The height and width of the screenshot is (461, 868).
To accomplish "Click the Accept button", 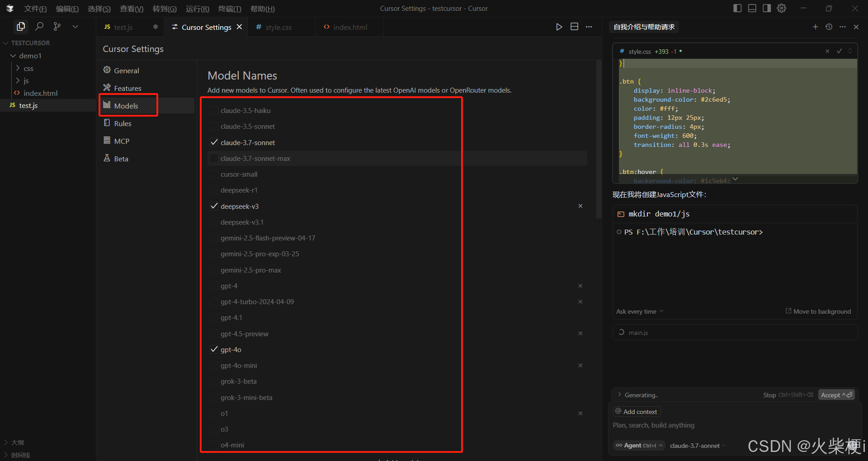I will [836, 395].
